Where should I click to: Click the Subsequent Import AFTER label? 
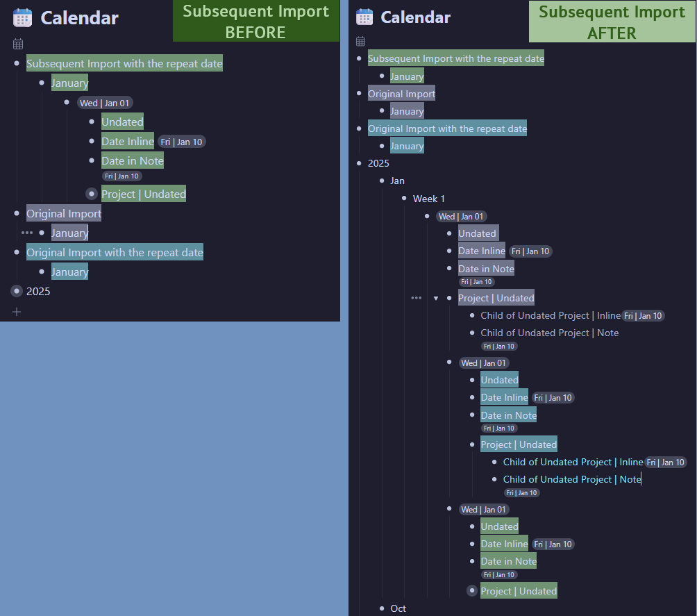pos(612,22)
